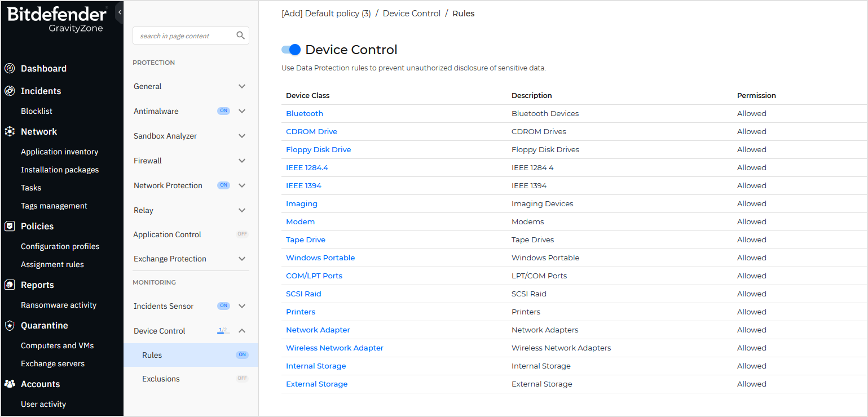Select the Incidents icon in the sidebar
868x417 pixels.
(x=10, y=91)
